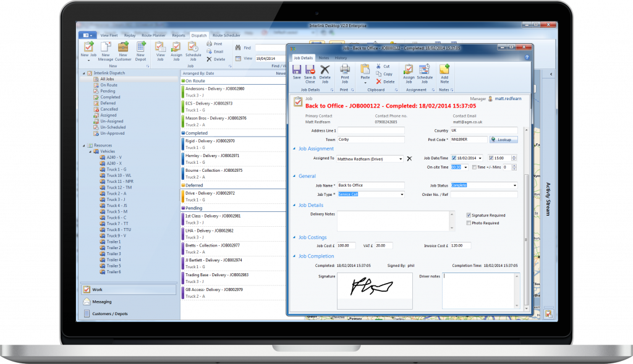Open Add Note from the Notes group

coord(444,70)
